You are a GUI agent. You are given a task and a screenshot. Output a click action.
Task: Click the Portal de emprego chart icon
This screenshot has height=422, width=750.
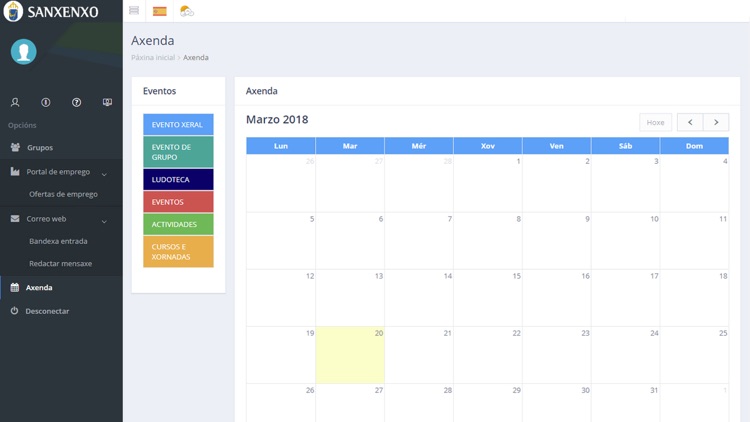click(15, 171)
